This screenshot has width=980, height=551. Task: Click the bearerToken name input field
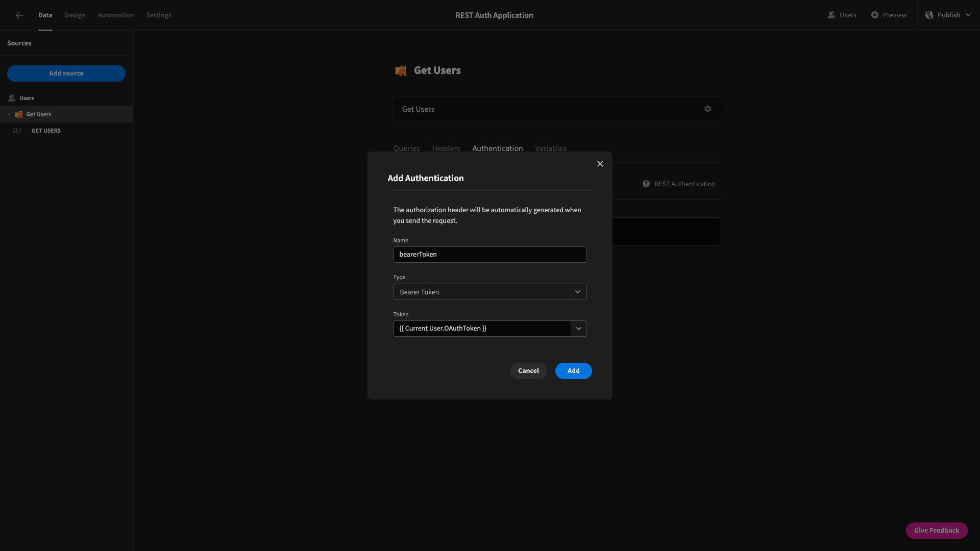tap(489, 254)
